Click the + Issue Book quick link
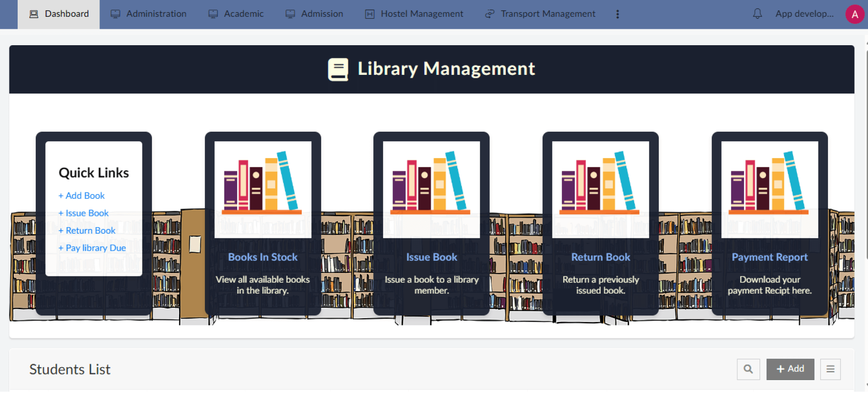Viewport: 868px width, 396px height. tap(83, 213)
